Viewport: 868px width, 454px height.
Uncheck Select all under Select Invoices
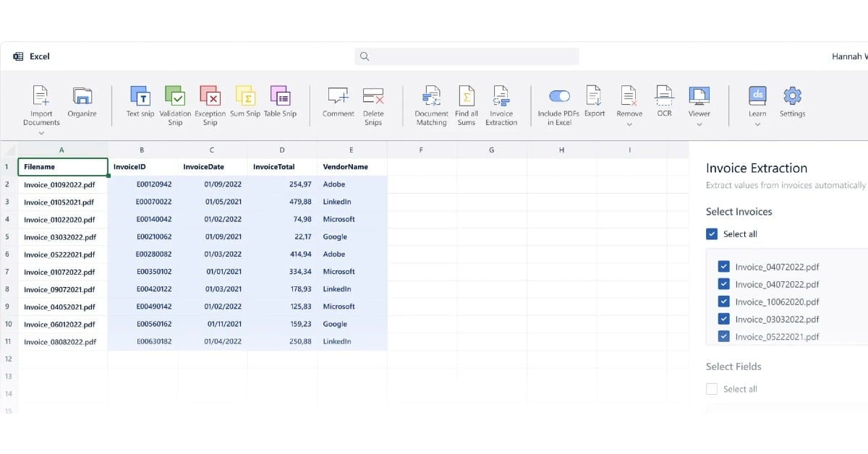[712, 234]
